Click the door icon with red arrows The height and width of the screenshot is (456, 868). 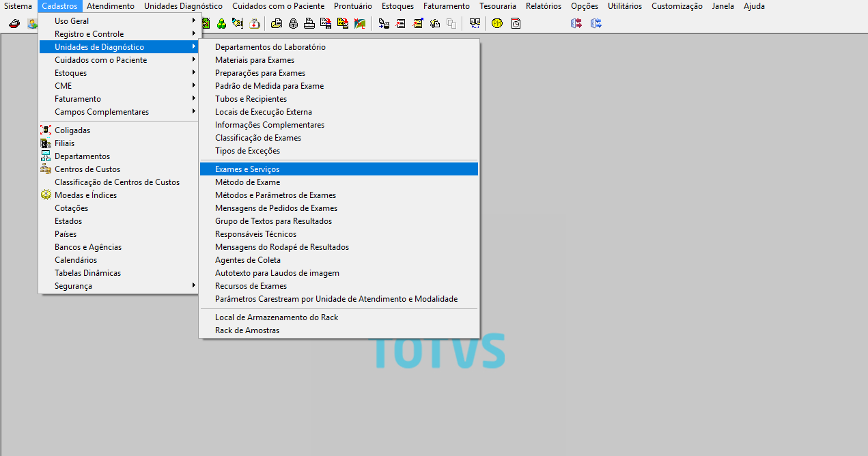coord(576,23)
